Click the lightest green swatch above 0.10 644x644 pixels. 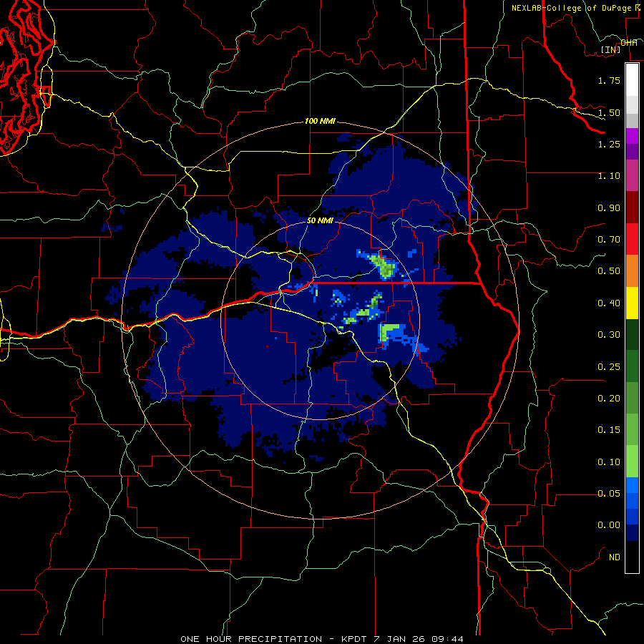(x=632, y=462)
